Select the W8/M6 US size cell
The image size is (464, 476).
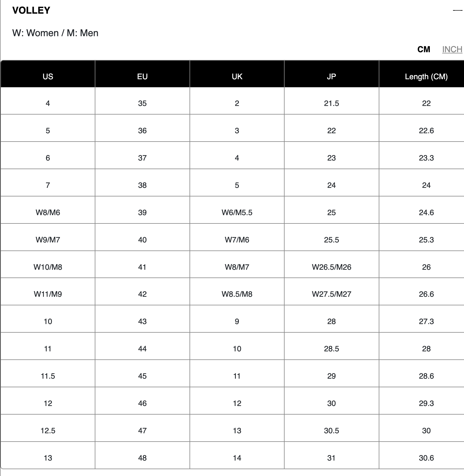point(48,212)
